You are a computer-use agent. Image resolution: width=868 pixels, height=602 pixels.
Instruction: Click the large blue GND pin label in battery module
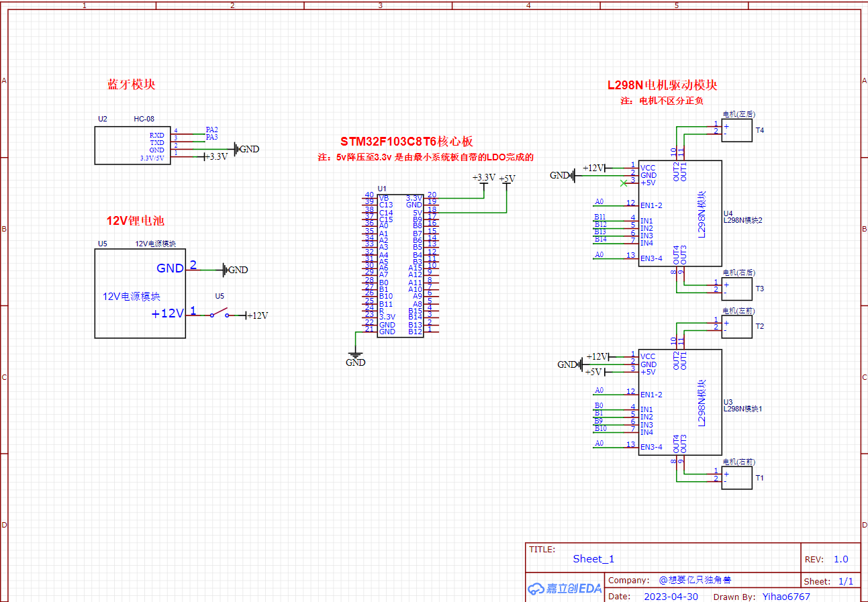pos(170,268)
